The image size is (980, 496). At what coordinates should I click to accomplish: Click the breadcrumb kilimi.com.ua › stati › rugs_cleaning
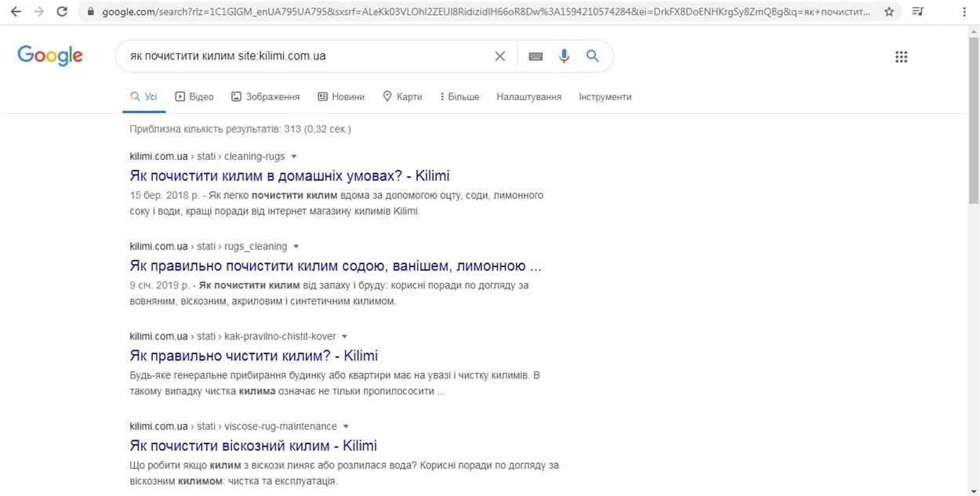(x=209, y=247)
